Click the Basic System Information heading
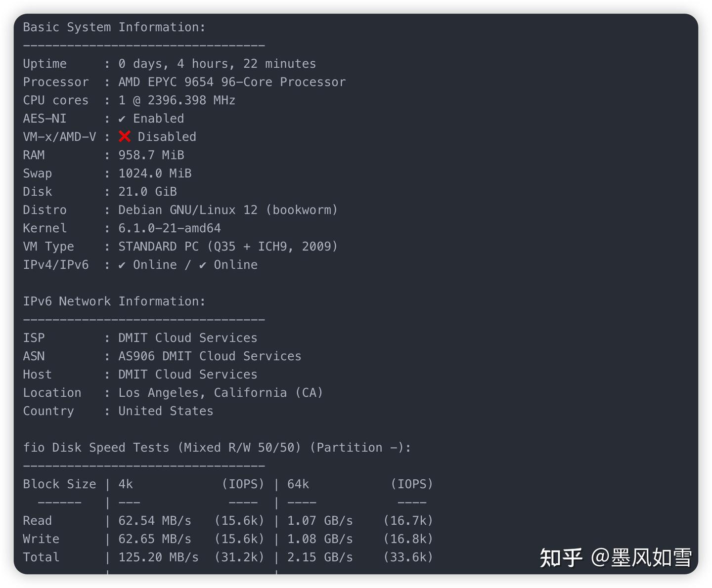 (114, 27)
